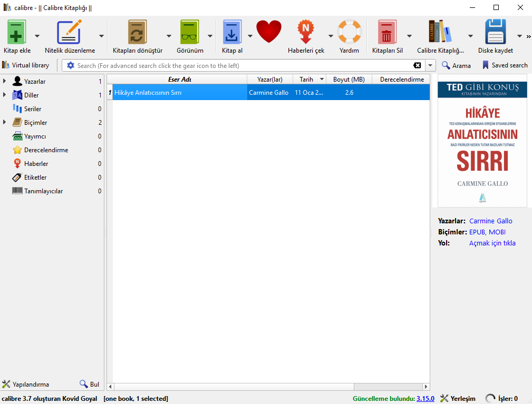
Task: Click horizontal scrollbar right arrow
Action: (x=426, y=387)
